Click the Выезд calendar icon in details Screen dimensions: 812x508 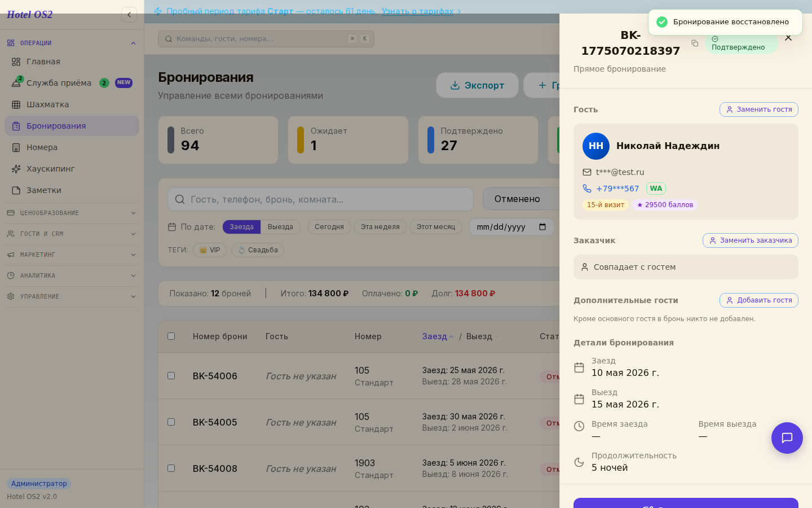[579, 399]
